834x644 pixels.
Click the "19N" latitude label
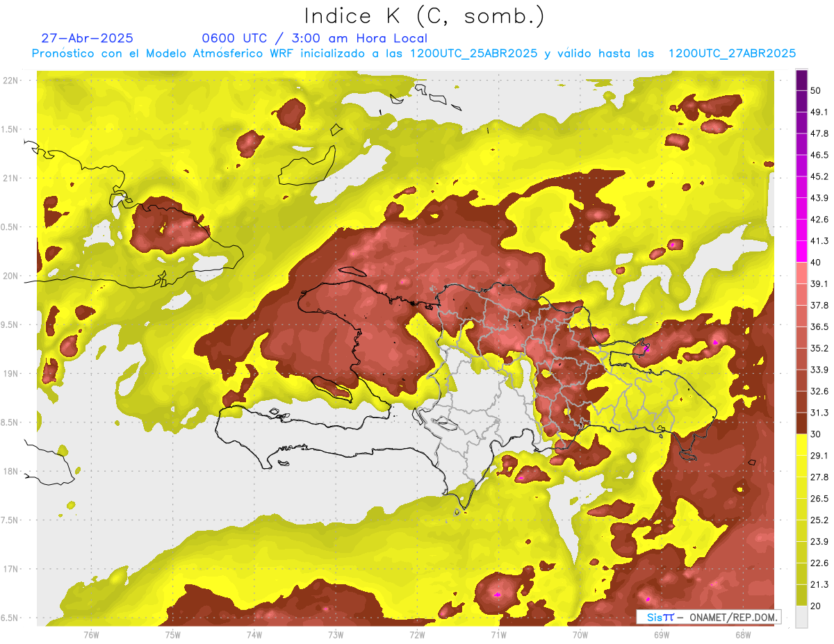click(x=10, y=373)
